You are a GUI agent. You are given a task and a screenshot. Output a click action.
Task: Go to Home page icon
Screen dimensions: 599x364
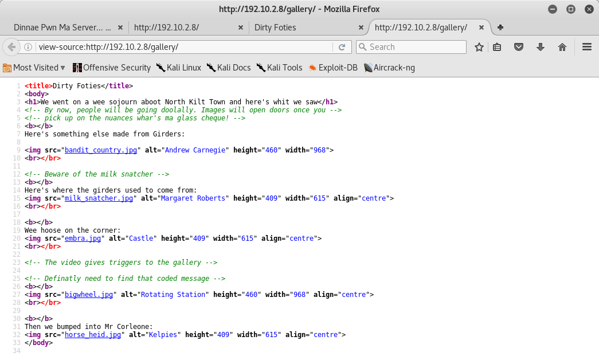[562, 47]
